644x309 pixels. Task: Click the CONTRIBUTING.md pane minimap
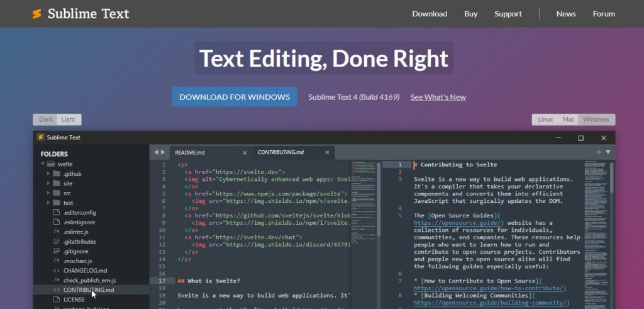pos(596,234)
